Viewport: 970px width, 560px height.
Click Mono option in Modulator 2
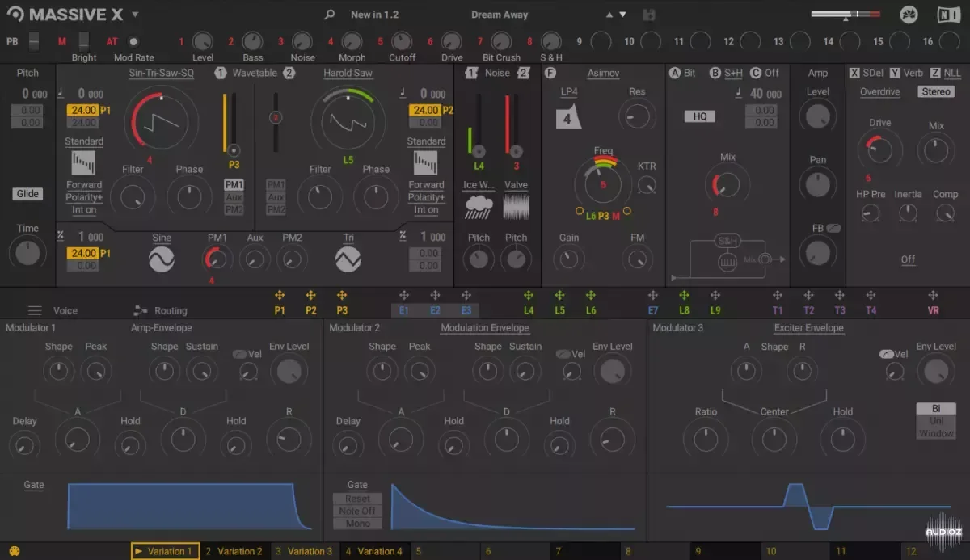[357, 524]
